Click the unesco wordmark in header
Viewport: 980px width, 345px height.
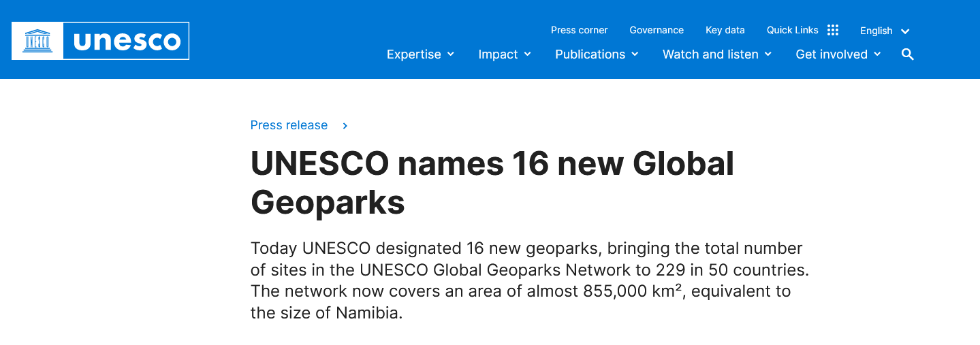(127, 42)
